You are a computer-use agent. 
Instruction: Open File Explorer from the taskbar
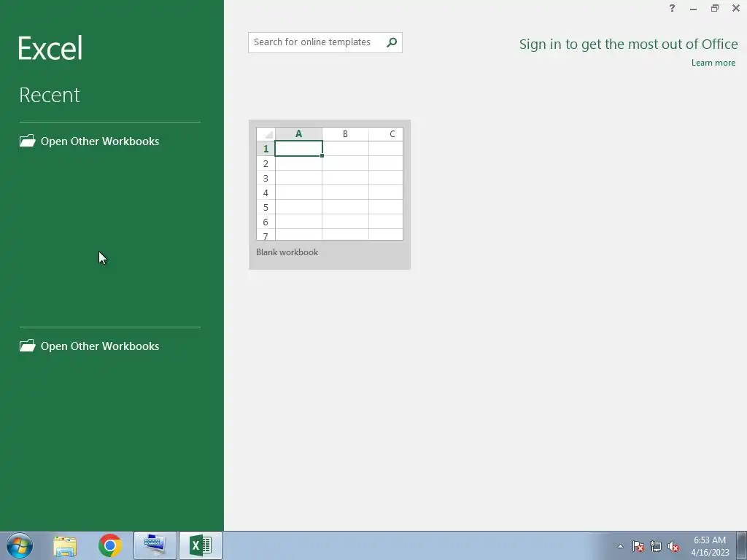[x=65, y=545]
